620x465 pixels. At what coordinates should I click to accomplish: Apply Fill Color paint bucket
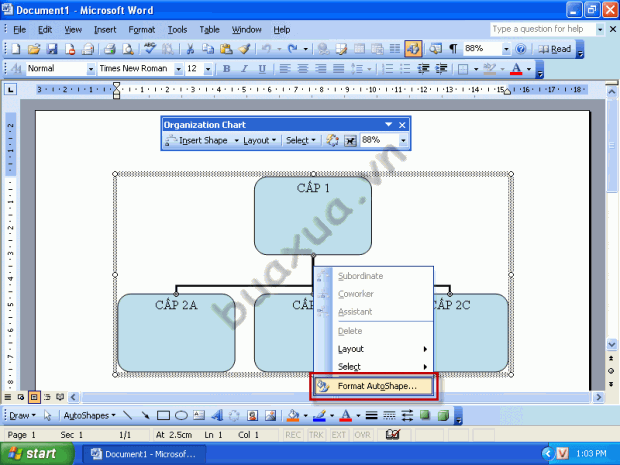click(293, 415)
